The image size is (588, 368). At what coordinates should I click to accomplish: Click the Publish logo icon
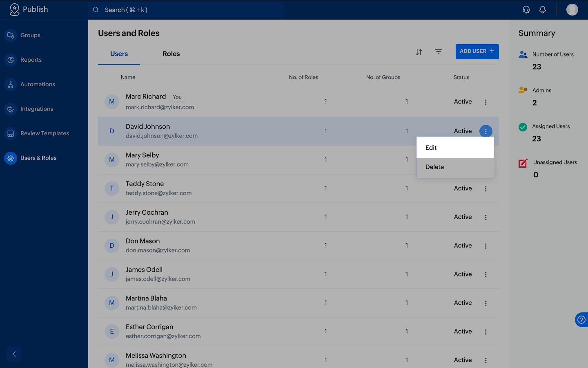pyautogui.click(x=14, y=9)
